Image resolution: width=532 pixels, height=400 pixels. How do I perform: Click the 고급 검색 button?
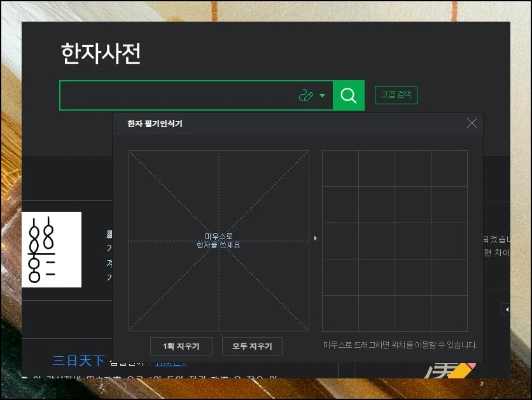point(396,95)
